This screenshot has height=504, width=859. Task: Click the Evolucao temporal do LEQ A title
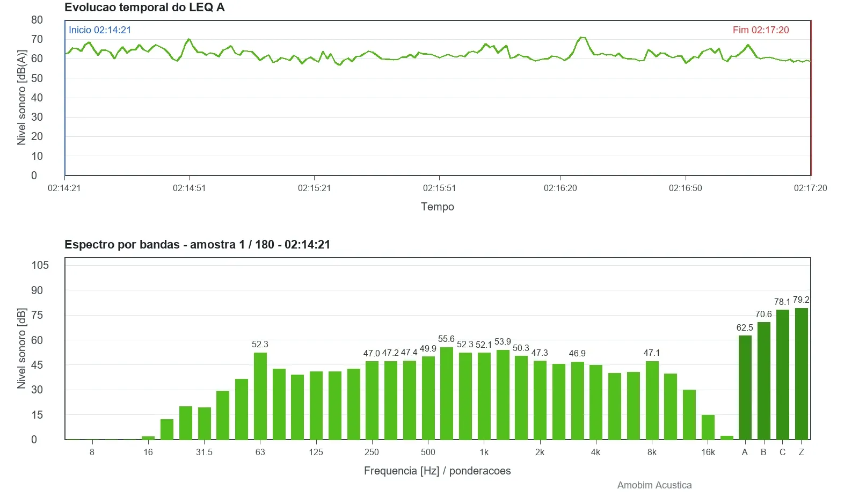point(144,8)
